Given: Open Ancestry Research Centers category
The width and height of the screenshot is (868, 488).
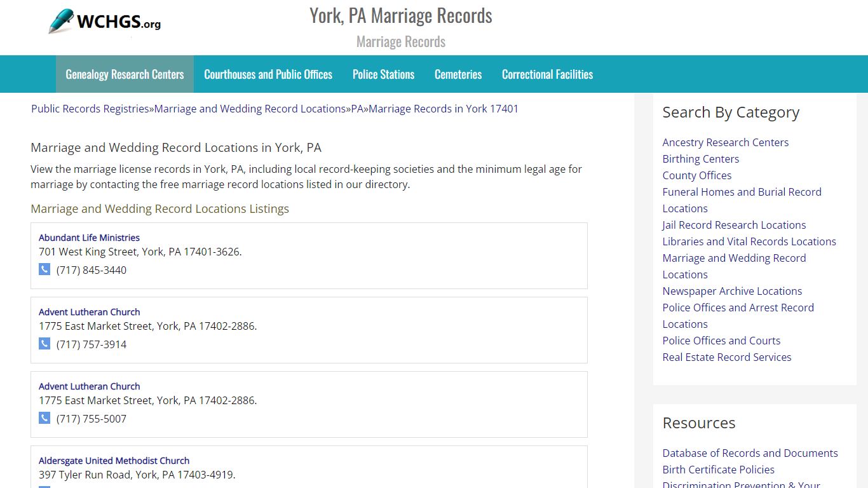Looking at the screenshot, I should 726,142.
